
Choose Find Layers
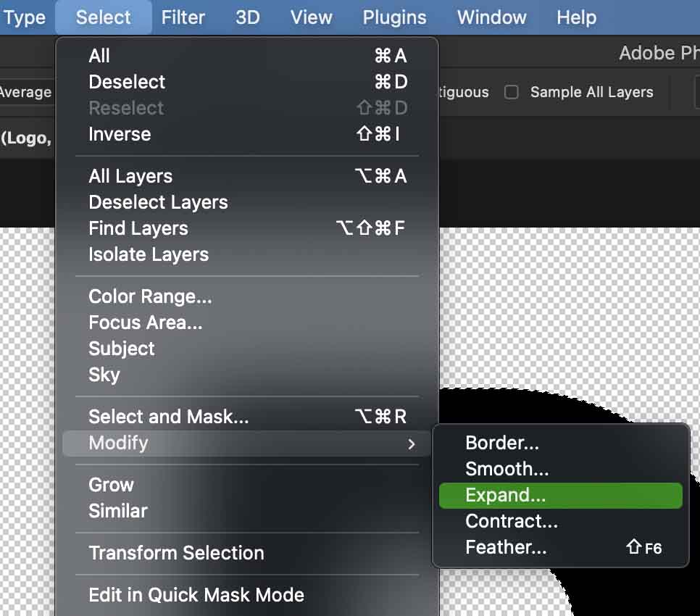(247, 228)
